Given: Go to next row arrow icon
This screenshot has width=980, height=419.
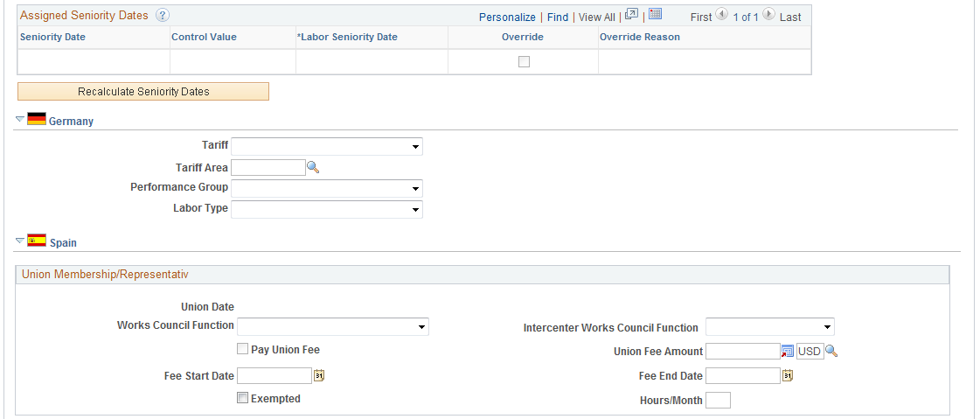Looking at the screenshot, I should [x=768, y=15].
